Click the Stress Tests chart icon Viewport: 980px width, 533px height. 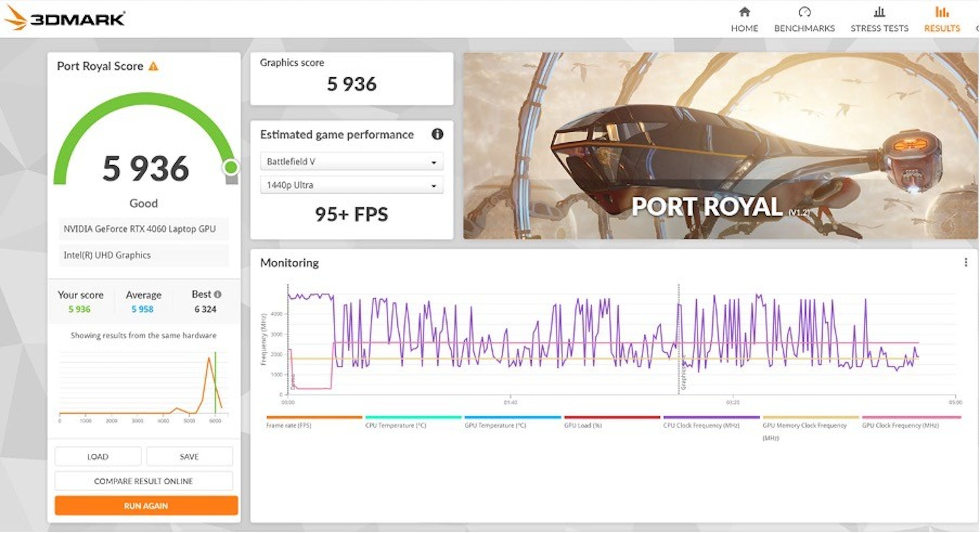pos(879,12)
